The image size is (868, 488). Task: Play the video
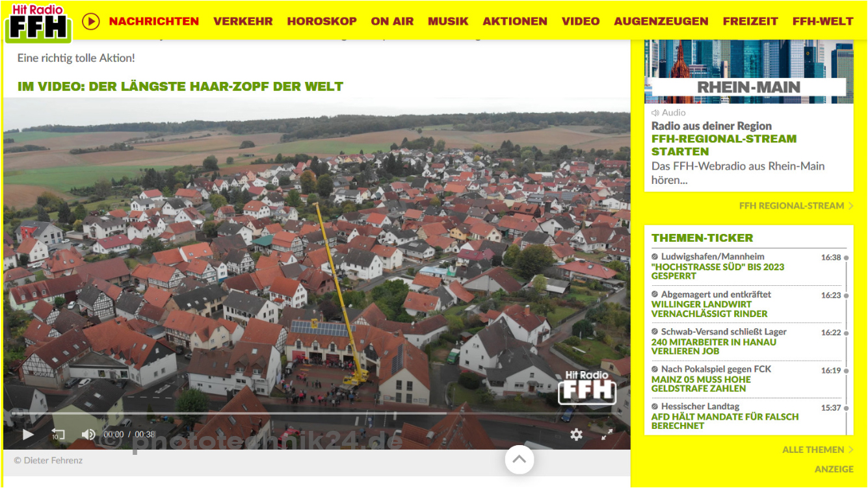28,434
